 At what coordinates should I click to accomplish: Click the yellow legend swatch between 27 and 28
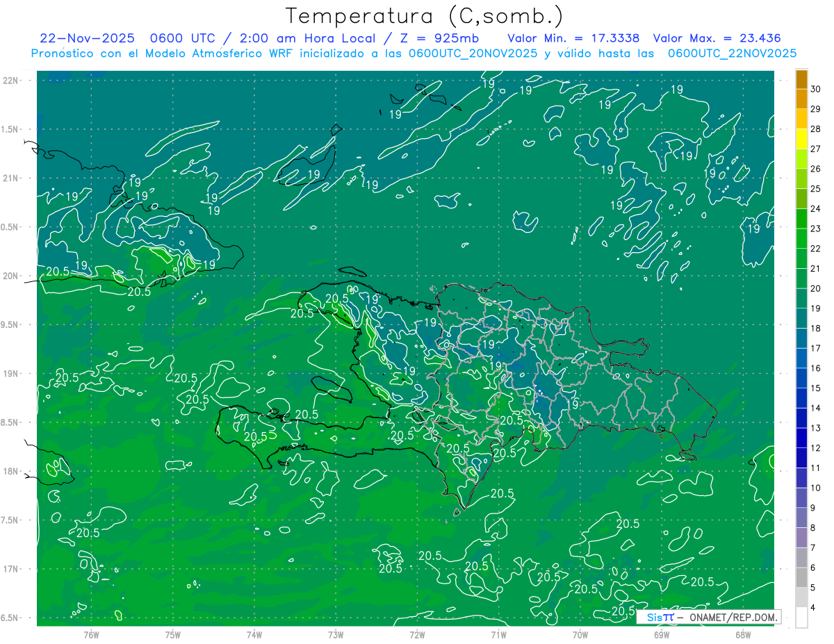tap(802, 139)
